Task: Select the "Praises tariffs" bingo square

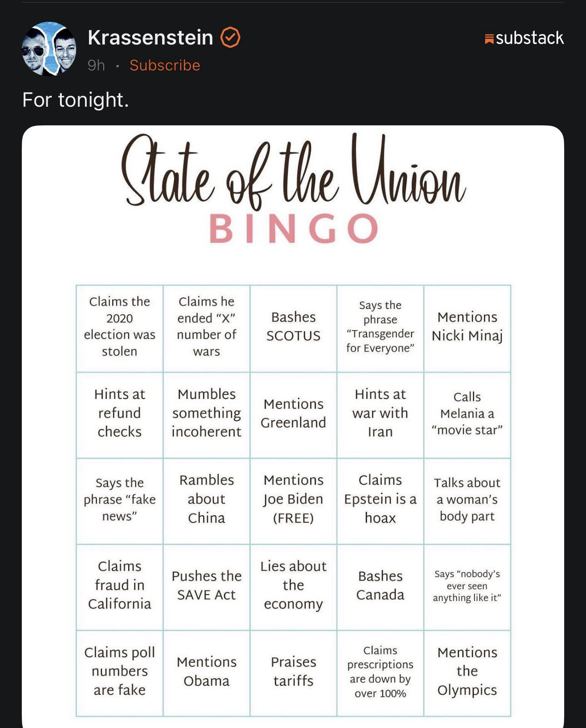Action: 293,671
